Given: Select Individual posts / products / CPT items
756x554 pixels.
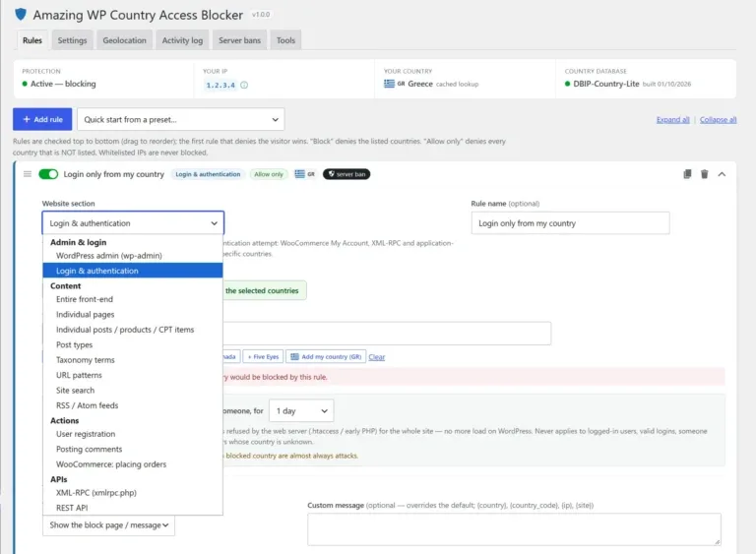Looking at the screenshot, I should (133, 330).
